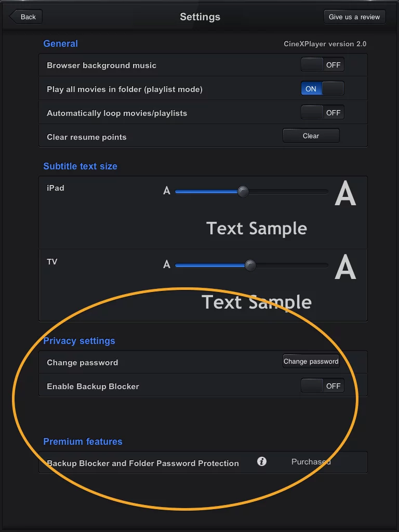The height and width of the screenshot is (532, 399).
Task: Toggle Browser background music switch
Action: 322,65
